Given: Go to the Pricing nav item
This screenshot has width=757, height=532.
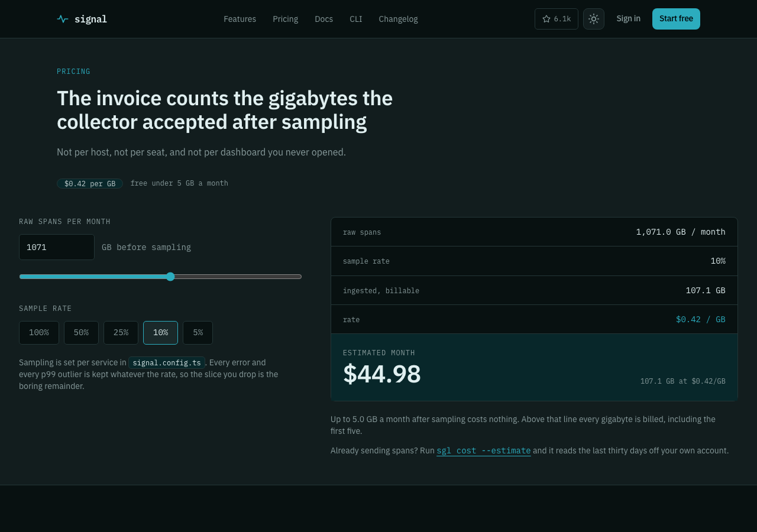Looking at the screenshot, I should [285, 19].
